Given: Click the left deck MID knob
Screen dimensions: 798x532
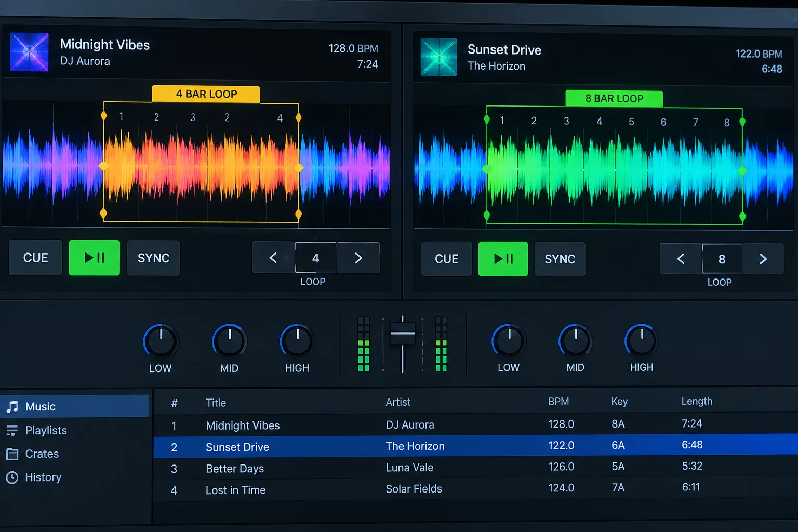Looking at the screenshot, I should 230,341.
